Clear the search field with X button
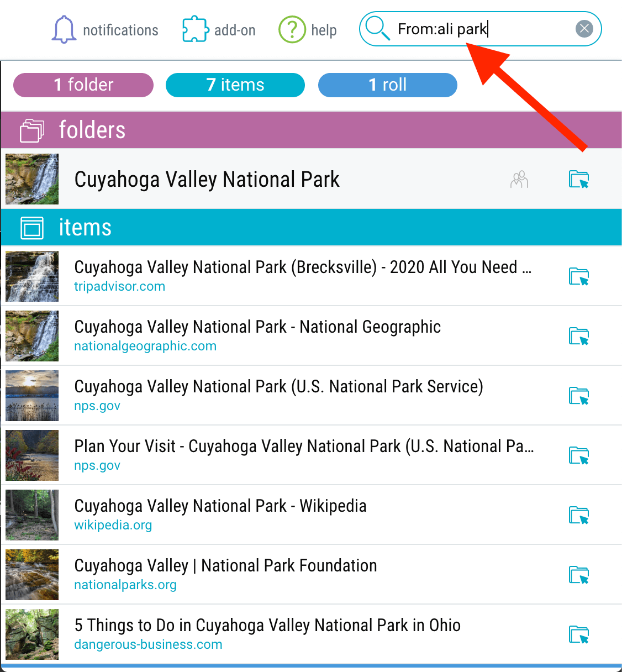622x672 pixels. (x=584, y=29)
